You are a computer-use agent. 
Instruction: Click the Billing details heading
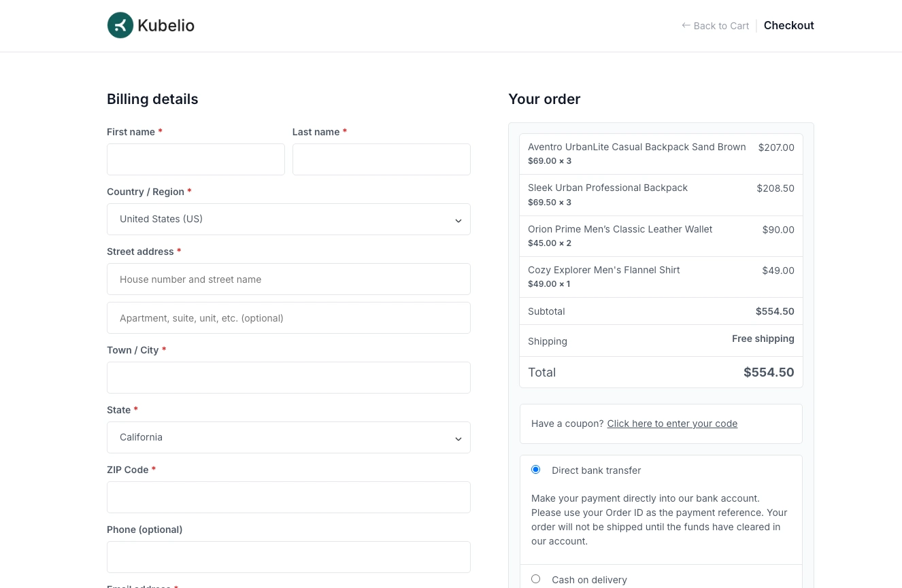click(152, 99)
